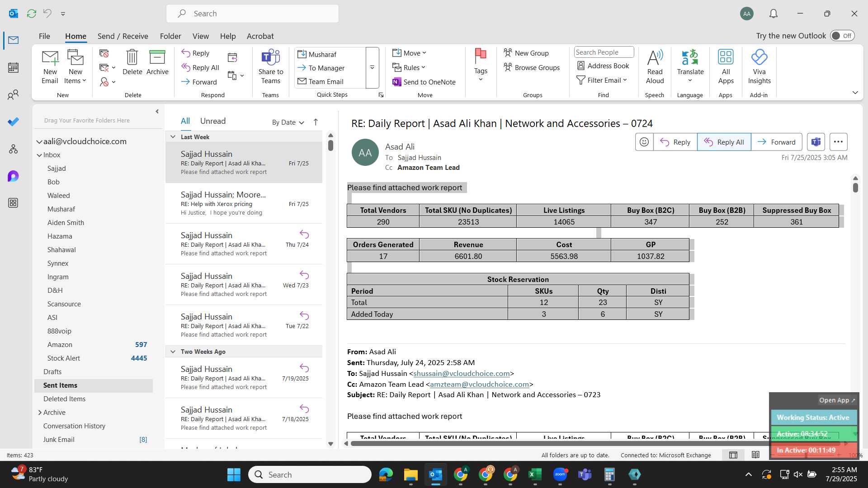This screenshot has height=488, width=868.
Task: Open Tags flag menu
Action: pyautogui.click(x=481, y=66)
